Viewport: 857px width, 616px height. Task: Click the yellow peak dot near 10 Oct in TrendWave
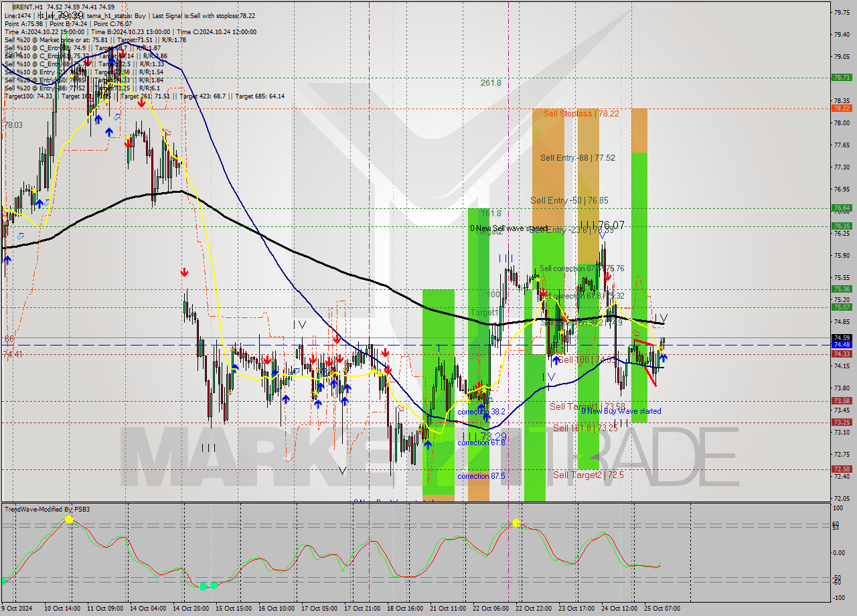click(68, 519)
